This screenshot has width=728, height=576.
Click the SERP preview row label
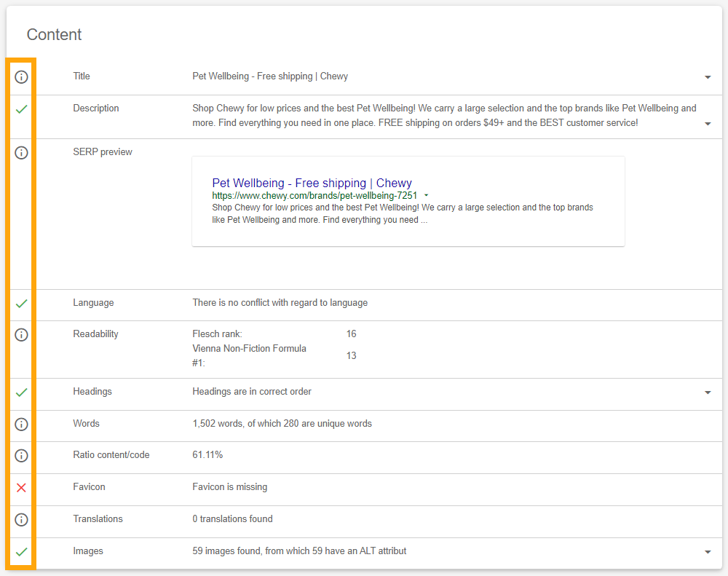coord(103,152)
